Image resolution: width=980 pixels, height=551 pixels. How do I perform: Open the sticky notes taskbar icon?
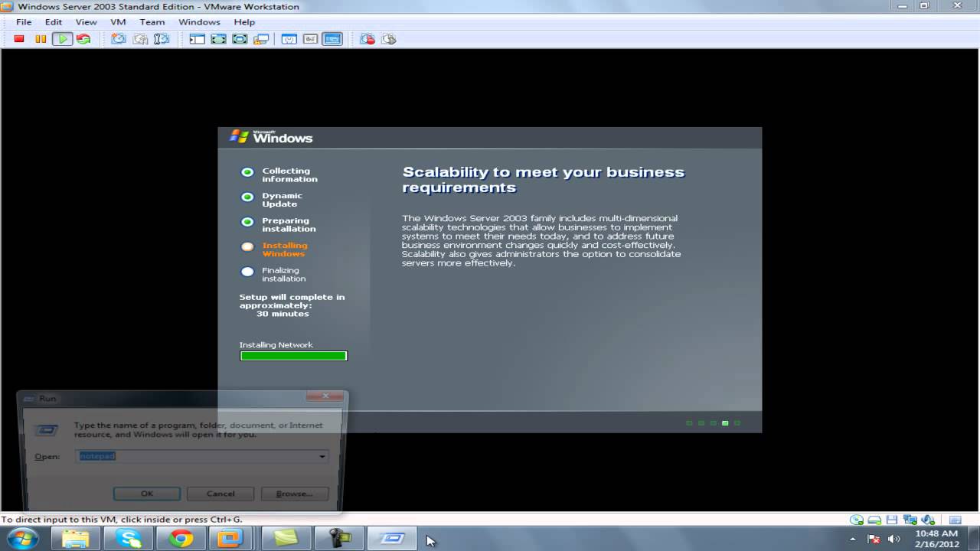(286, 539)
